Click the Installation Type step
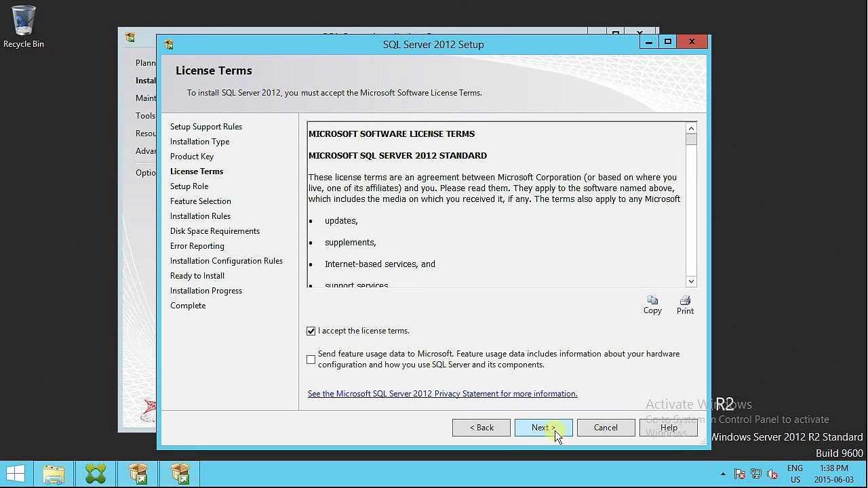 [200, 142]
